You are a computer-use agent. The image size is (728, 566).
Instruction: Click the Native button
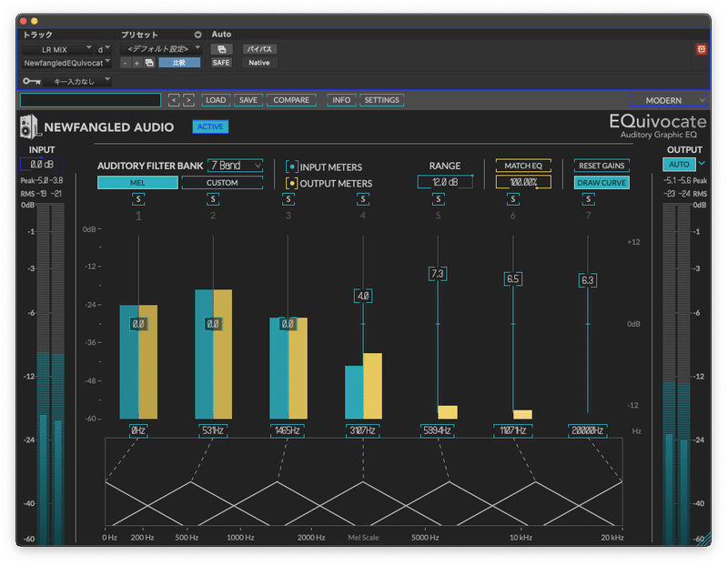coord(259,63)
